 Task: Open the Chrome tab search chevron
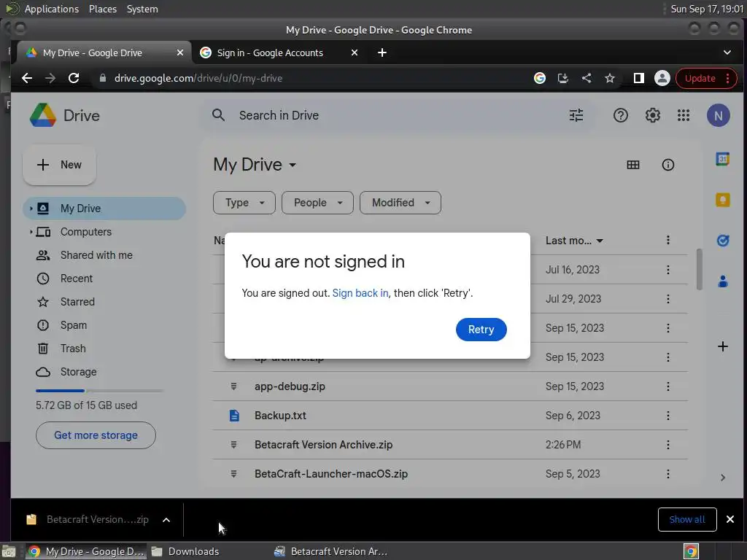point(727,52)
